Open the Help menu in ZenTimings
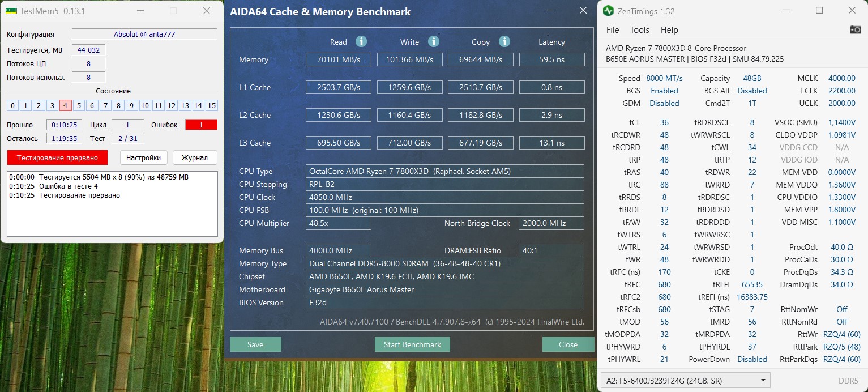868x392 pixels. point(669,29)
